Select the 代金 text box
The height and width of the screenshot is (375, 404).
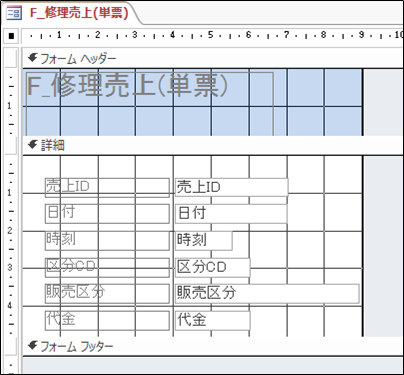213,320
